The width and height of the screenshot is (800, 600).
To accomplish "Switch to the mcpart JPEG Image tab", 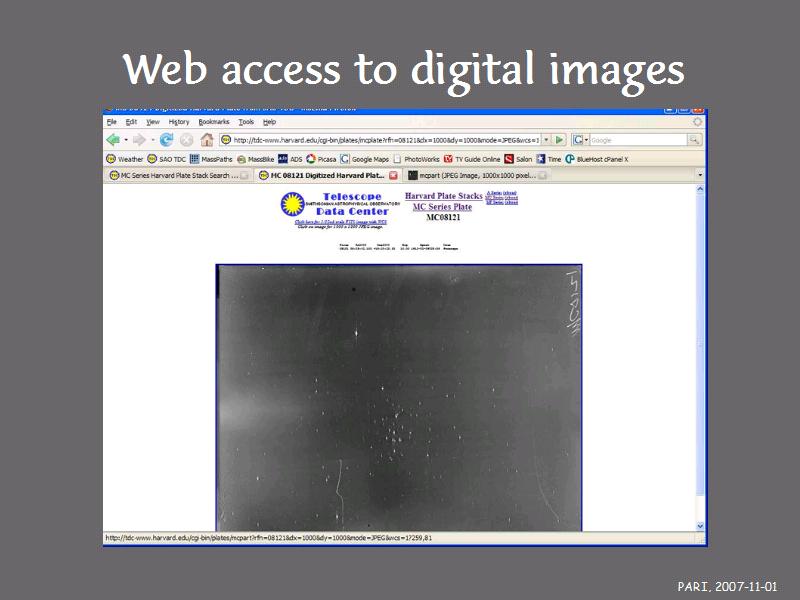I will [x=477, y=176].
